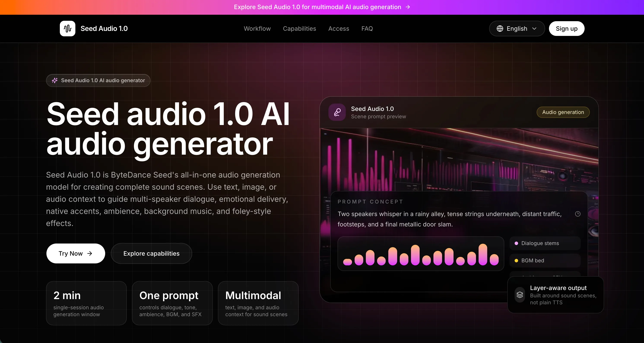
Task: Click the arrow inside Try Now button
Action: 90,253
